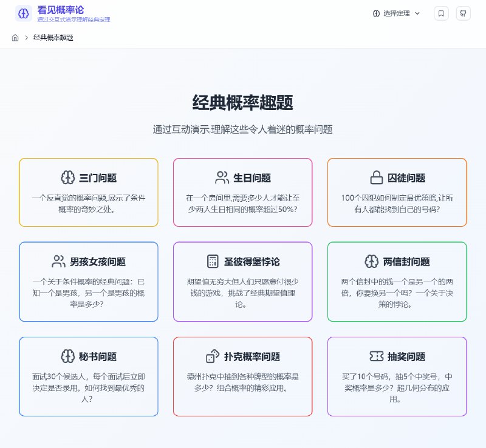
Task: Open the 两信封问题 card
Action: [x=397, y=281]
